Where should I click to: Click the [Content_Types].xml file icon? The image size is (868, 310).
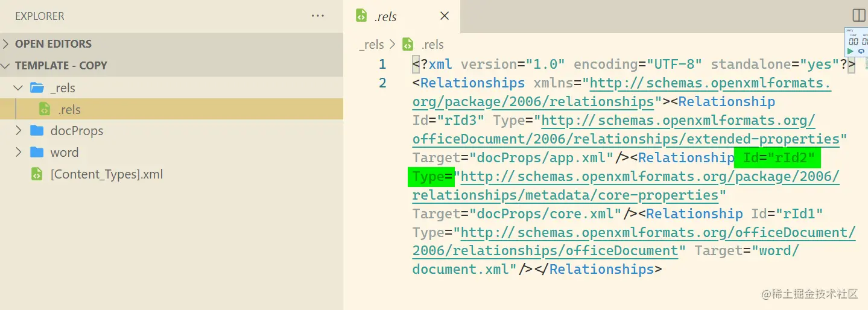pyautogui.click(x=37, y=174)
